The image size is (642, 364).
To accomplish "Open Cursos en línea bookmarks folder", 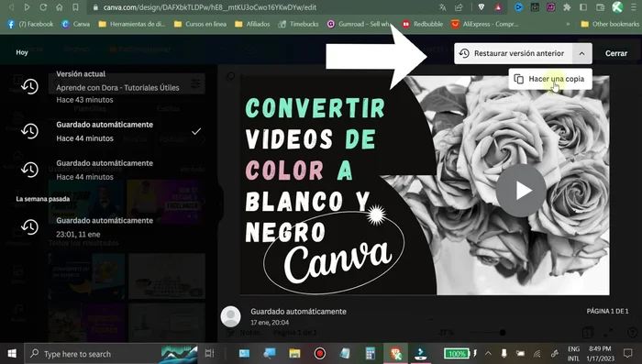I will [200, 24].
